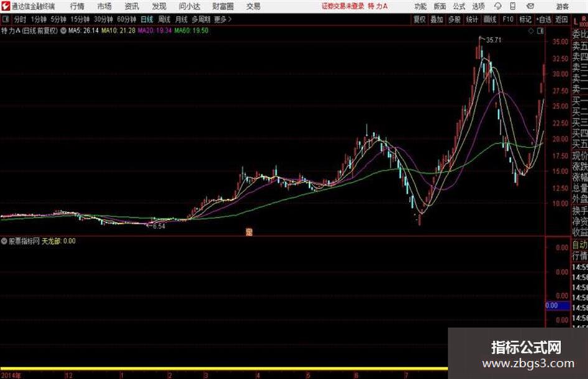Open the mail message icon
This screenshot has width=588, height=379.
[x=530, y=6]
